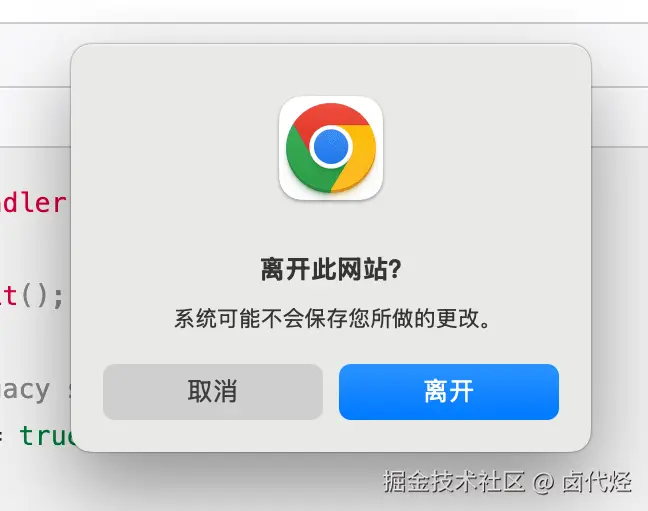
Task: Click the @ symbol in the watermark
Action: tap(543, 482)
